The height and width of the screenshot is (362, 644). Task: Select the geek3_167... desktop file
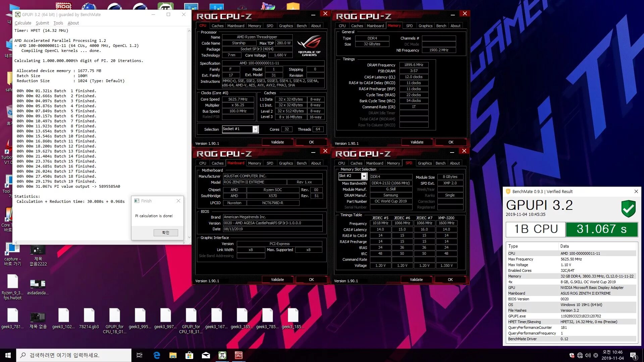point(216,318)
